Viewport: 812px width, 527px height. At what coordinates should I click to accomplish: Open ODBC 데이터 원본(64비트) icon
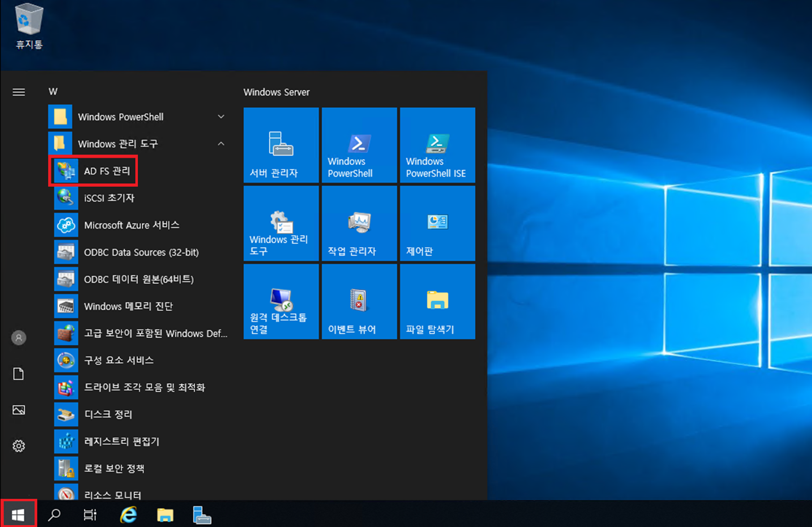click(66, 279)
